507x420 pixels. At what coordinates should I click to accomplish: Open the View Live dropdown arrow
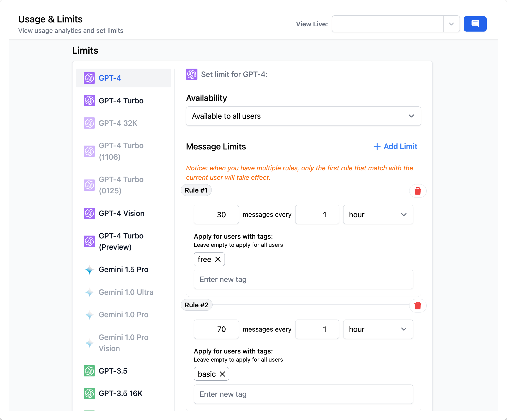pos(451,24)
